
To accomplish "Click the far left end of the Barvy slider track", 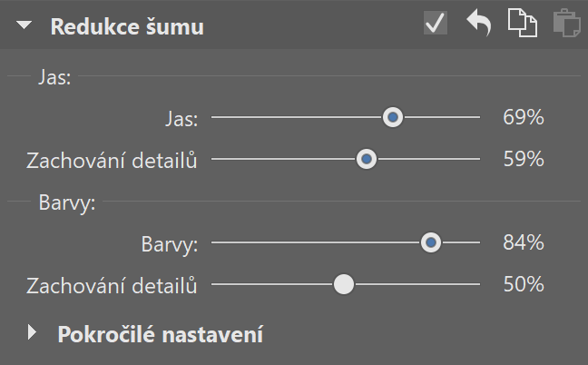I will click(x=213, y=242).
